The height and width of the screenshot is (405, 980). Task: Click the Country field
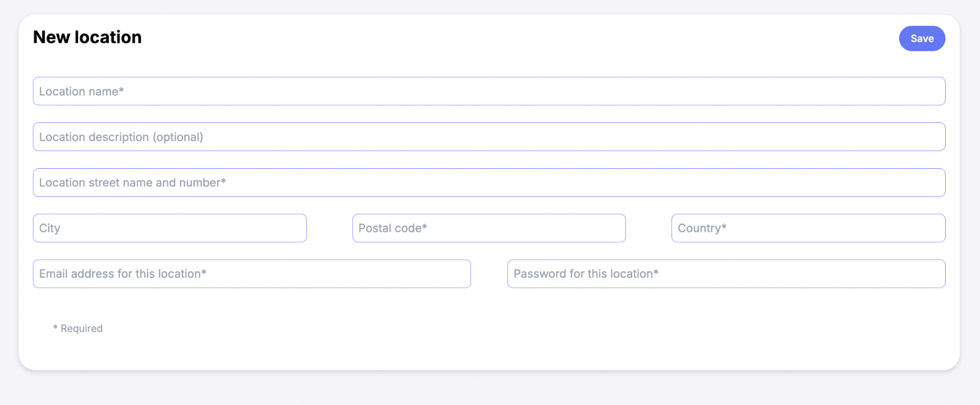808,228
